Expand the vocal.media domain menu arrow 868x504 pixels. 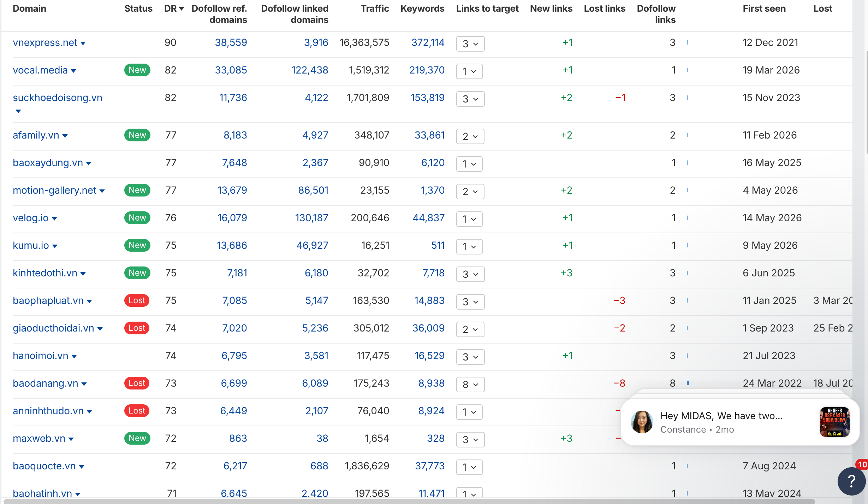coord(73,71)
